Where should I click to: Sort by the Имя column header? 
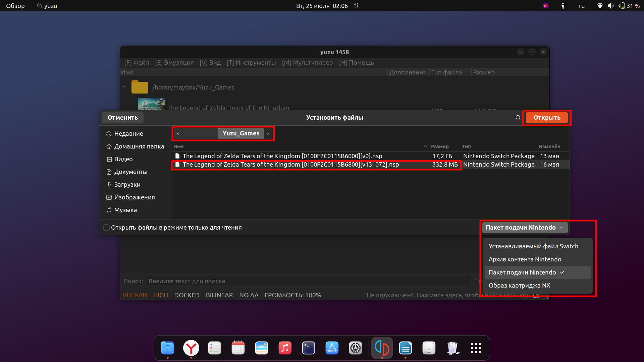pos(178,146)
